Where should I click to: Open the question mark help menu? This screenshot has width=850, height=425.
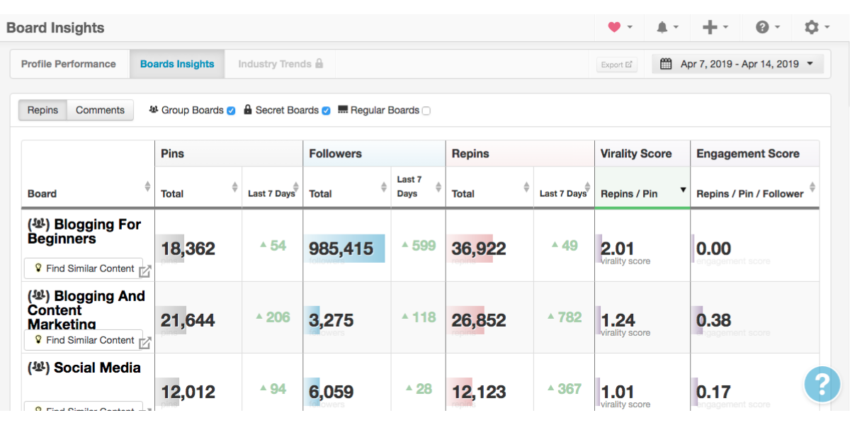tap(762, 27)
